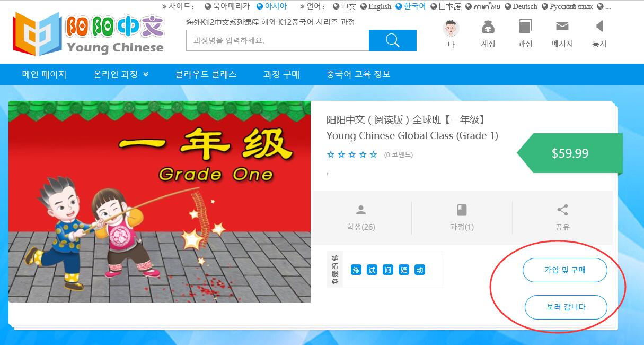Click the Grade One course thumbnail
The width and height of the screenshot is (644, 345).
(160, 202)
